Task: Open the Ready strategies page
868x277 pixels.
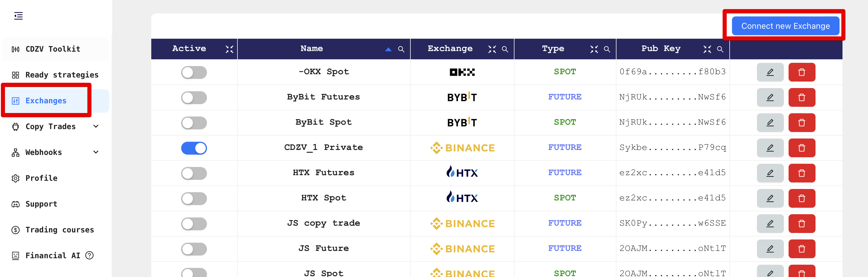Action: pyautogui.click(x=62, y=75)
